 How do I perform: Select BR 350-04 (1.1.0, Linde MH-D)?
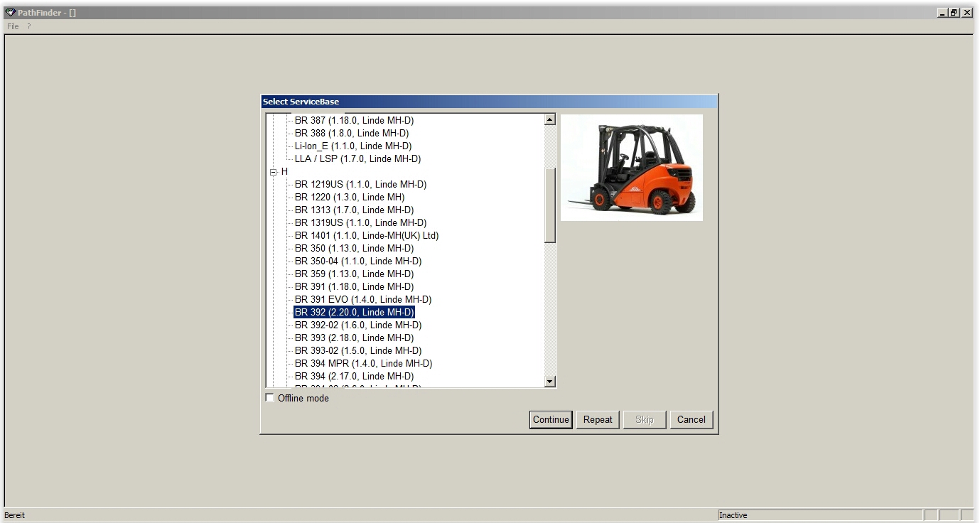click(358, 261)
